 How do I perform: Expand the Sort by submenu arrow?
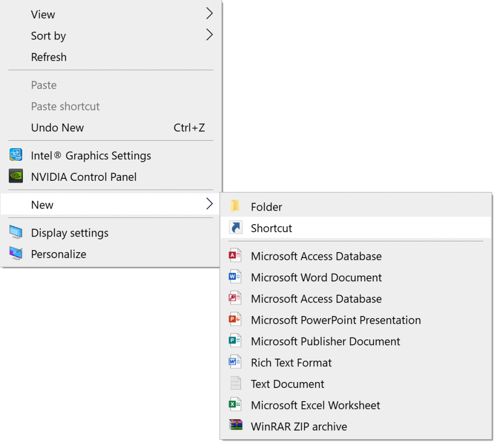pyautogui.click(x=209, y=35)
